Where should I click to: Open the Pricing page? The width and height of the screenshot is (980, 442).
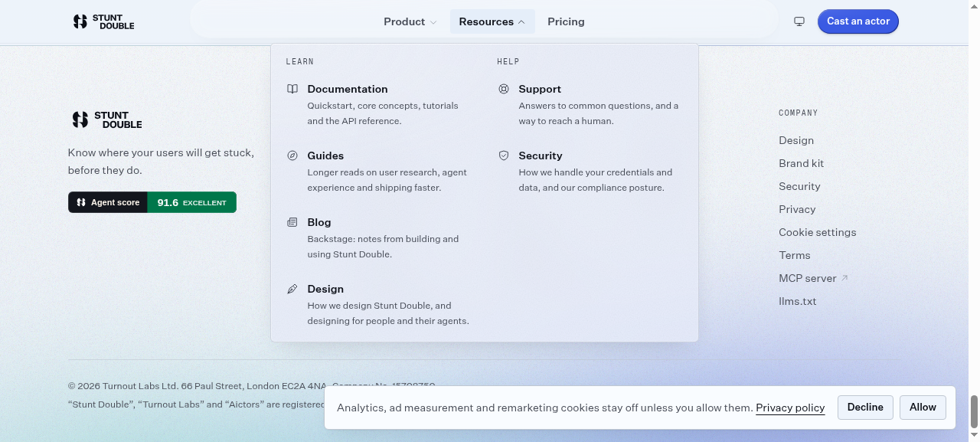coord(566,21)
